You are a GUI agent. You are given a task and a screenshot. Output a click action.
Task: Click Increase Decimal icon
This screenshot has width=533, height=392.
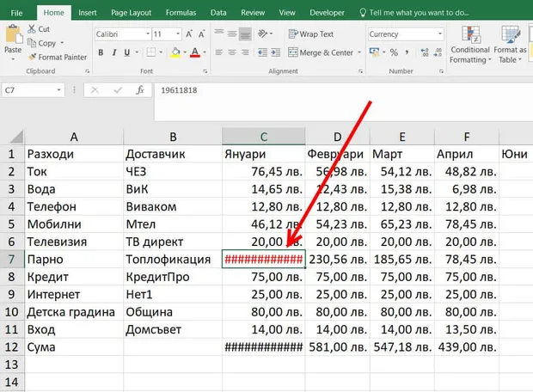(x=425, y=52)
